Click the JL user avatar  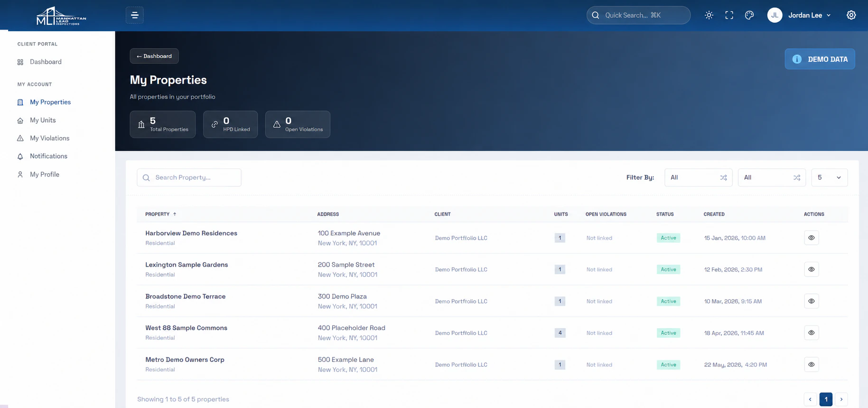point(775,15)
